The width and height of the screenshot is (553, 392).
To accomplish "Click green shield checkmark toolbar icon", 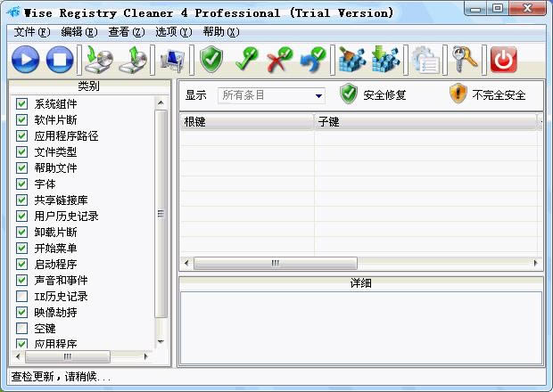I will (211, 60).
